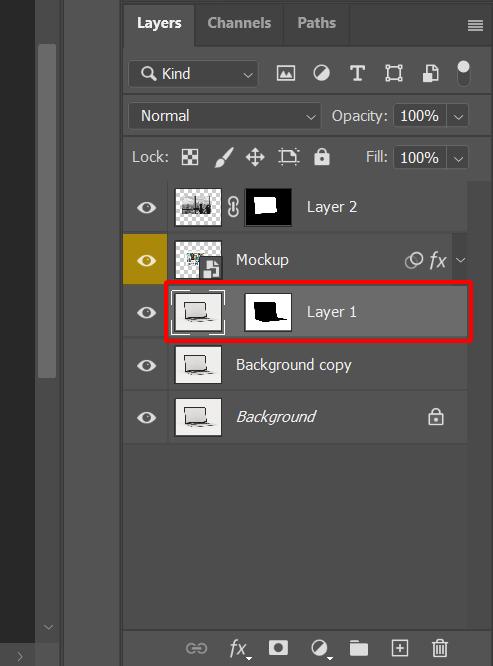Viewport: 493px width, 666px height.
Task: Prevent artboard auto-nesting lock icon
Action: [x=289, y=157]
